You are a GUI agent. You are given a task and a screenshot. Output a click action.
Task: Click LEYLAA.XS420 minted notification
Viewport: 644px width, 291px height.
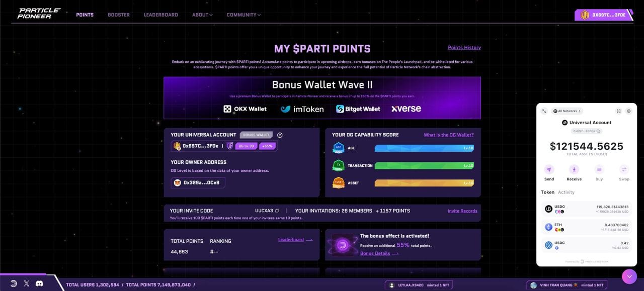click(420, 285)
